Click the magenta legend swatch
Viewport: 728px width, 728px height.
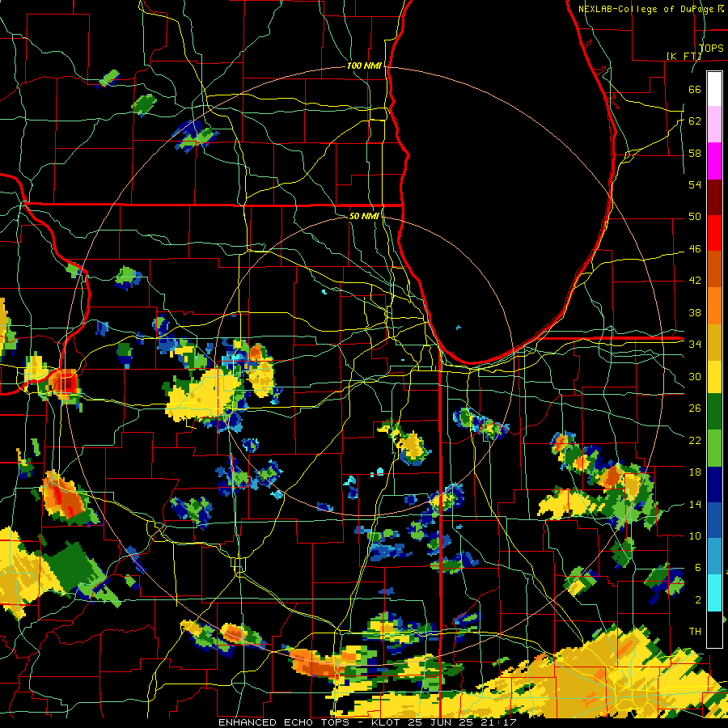click(x=714, y=161)
